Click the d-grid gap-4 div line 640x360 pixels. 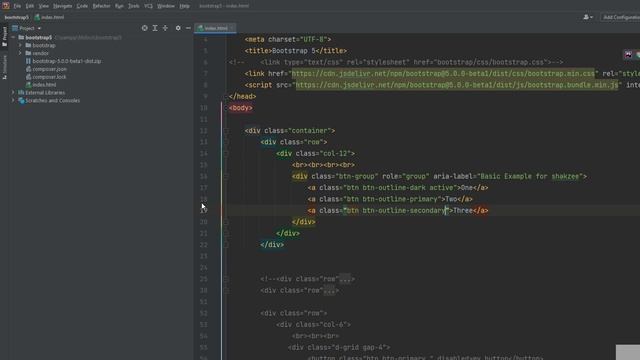339,347
